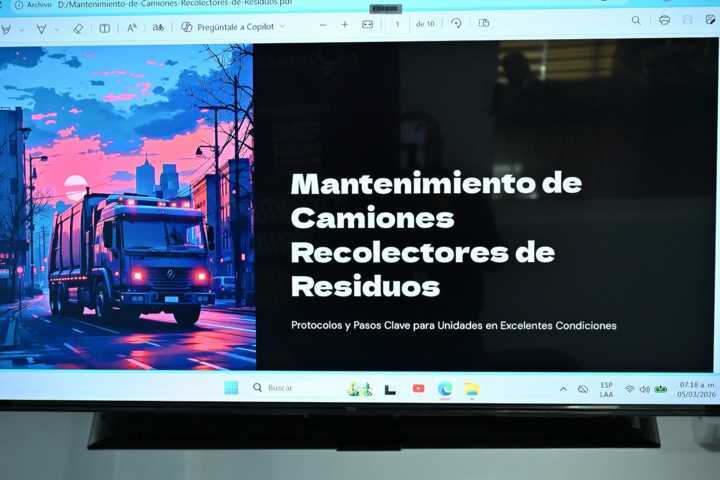
Task: Print the PDF with the printer icon
Action: [664, 20]
